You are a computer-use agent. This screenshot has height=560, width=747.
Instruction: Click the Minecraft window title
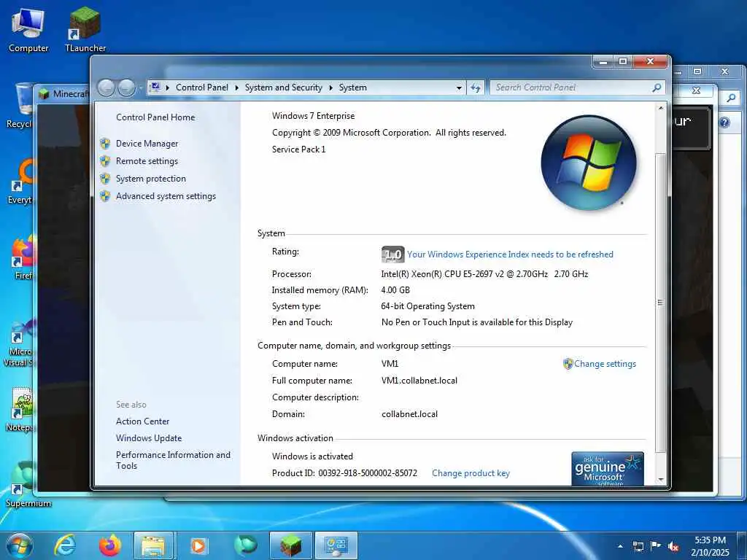pos(71,94)
